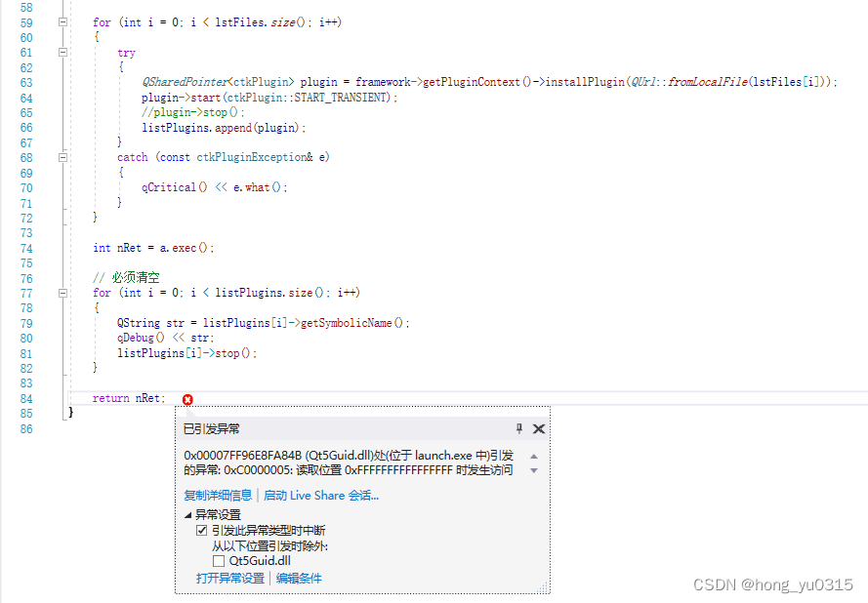Click the edit conditions link
This screenshot has height=603, width=868.
coord(299,578)
